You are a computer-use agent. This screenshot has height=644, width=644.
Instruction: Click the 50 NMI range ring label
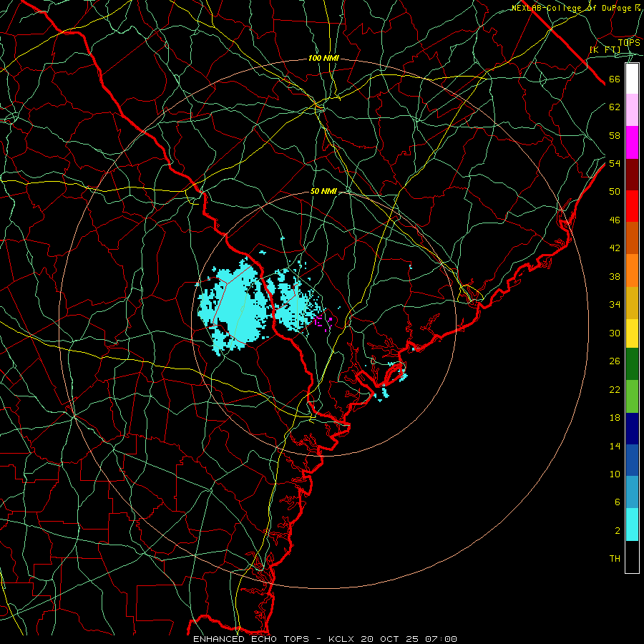point(323,191)
